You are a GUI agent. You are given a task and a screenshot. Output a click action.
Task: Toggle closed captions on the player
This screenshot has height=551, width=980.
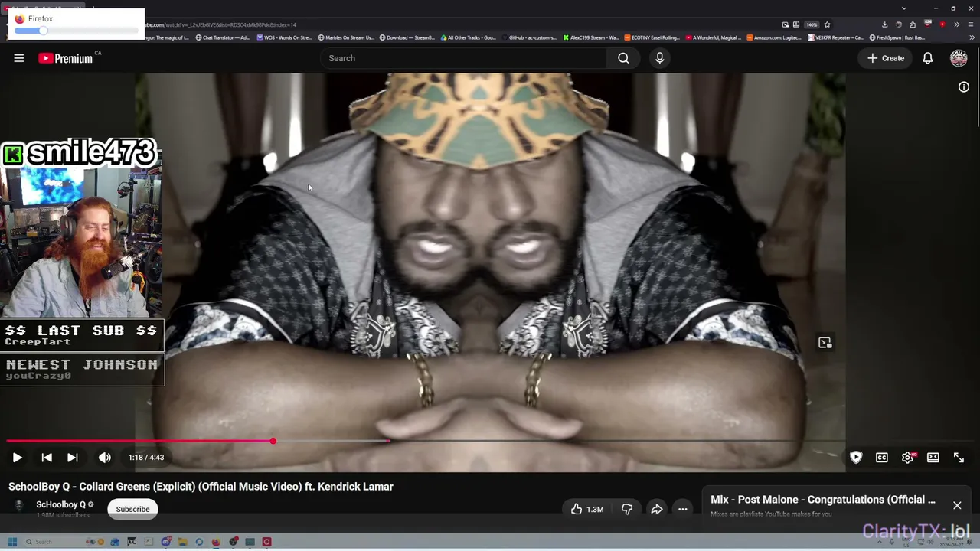click(882, 458)
